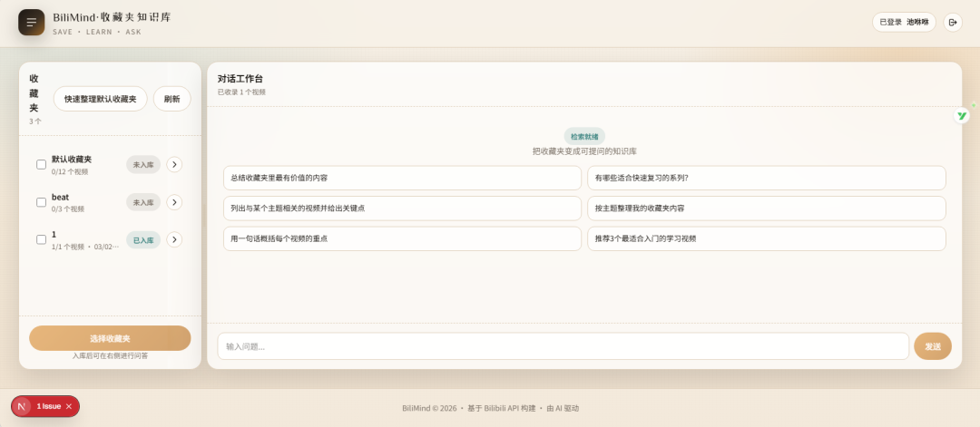Check the beat folder checkbox
The height and width of the screenshot is (427, 980).
click(x=41, y=202)
